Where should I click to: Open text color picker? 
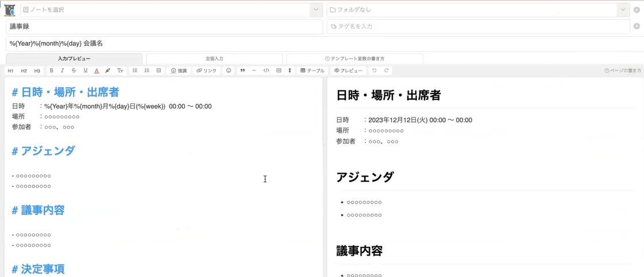click(97, 71)
